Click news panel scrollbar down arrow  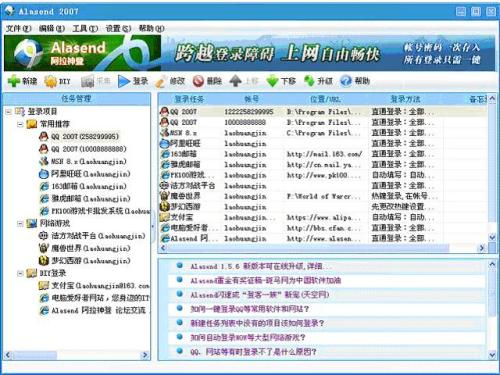(x=492, y=355)
